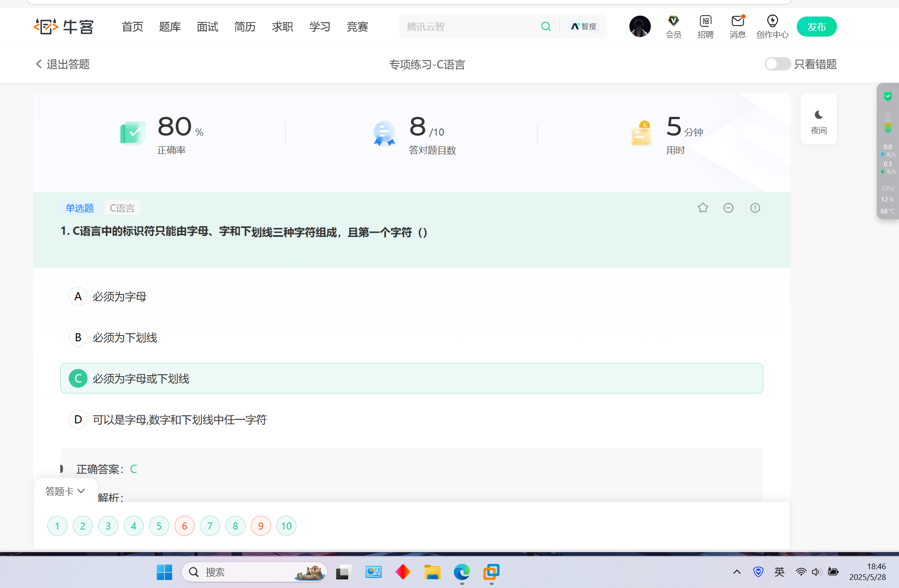Image resolution: width=899 pixels, height=588 pixels.
Task: Open the 题库 menu item
Action: pyautogui.click(x=170, y=27)
